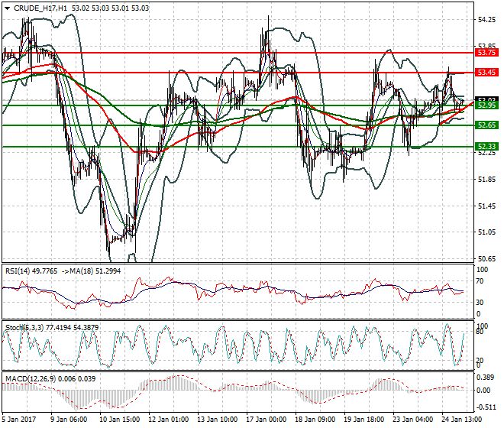This screenshot has width=504, height=428.
Task: Click the 12 Jan 01:00 time label
Action: (x=169, y=420)
